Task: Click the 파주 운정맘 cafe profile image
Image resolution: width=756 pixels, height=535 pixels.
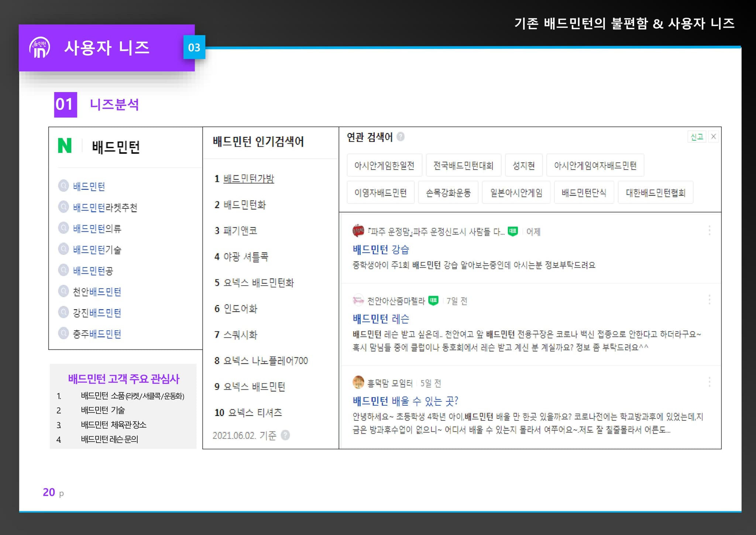Action: pos(358,231)
